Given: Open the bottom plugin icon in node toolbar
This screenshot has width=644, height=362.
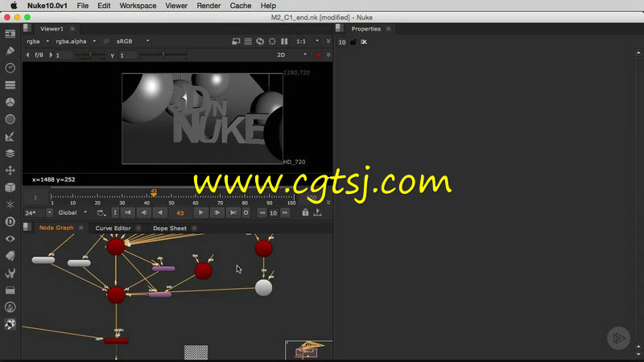Looking at the screenshot, I should click(x=10, y=324).
